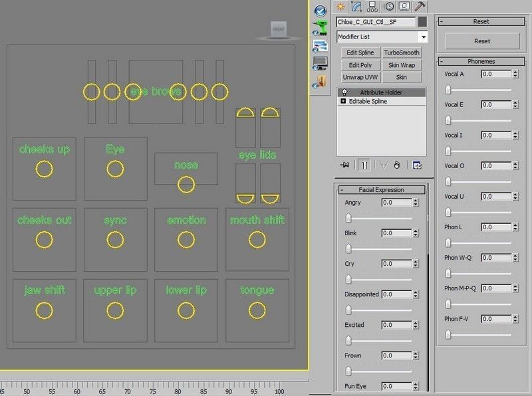532x396 pixels.
Task: Switch to the Modify panel tab
Action: 356,7
